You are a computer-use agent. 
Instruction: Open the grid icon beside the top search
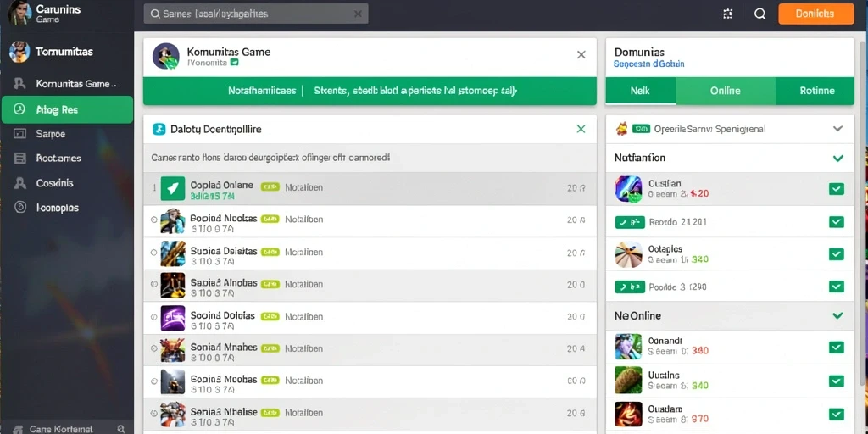(x=728, y=14)
